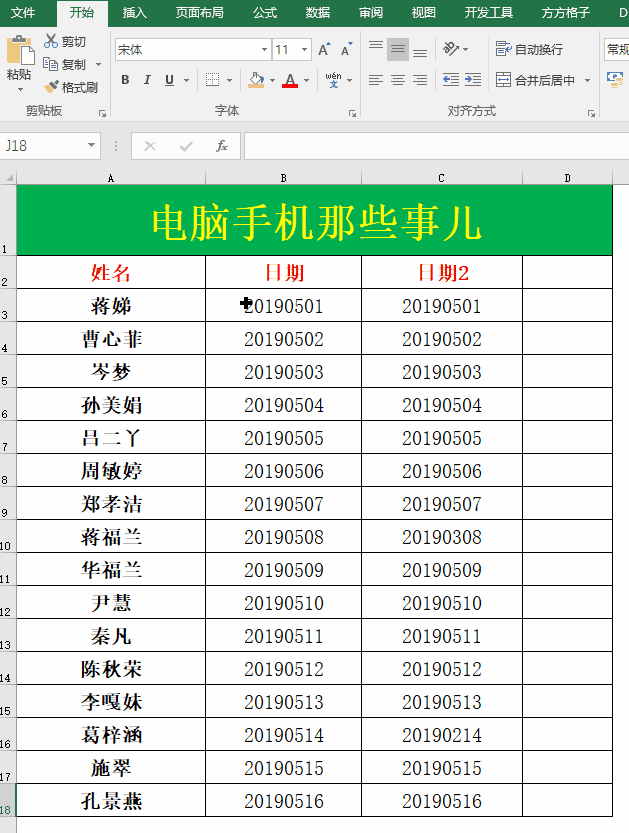Expand the copy options arrow
Image resolution: width=629 pixels, height=833 pixels.
point(98,65)
